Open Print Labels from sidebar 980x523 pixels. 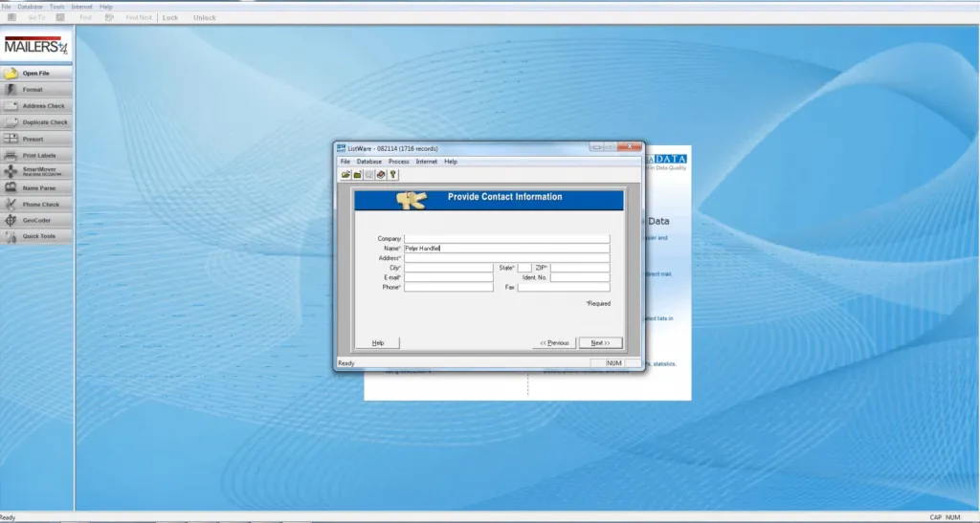click(x=36, y=155)
